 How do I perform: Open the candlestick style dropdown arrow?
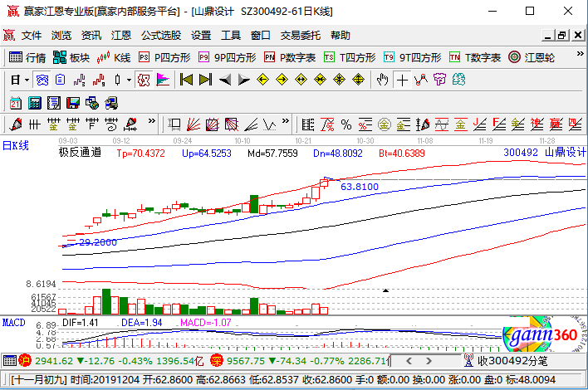[x=129, y=80]
